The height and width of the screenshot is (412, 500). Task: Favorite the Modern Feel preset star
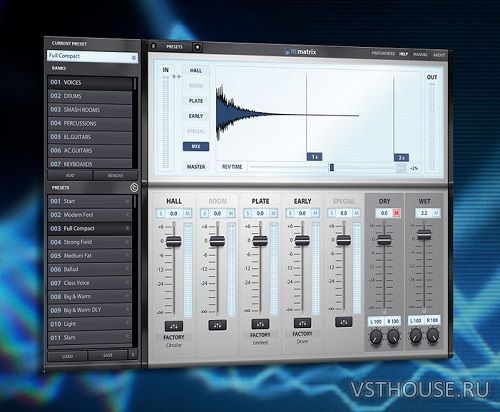127,215
